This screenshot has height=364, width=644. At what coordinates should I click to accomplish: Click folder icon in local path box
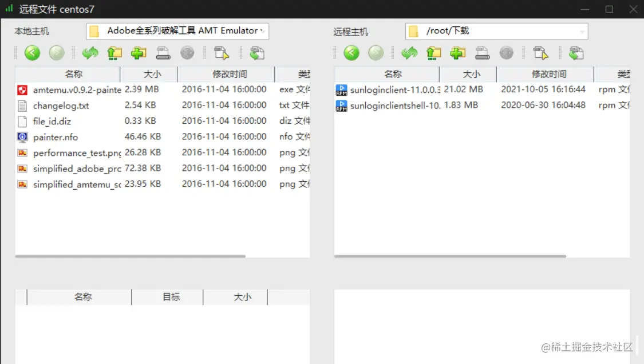[x=94, y=32]
